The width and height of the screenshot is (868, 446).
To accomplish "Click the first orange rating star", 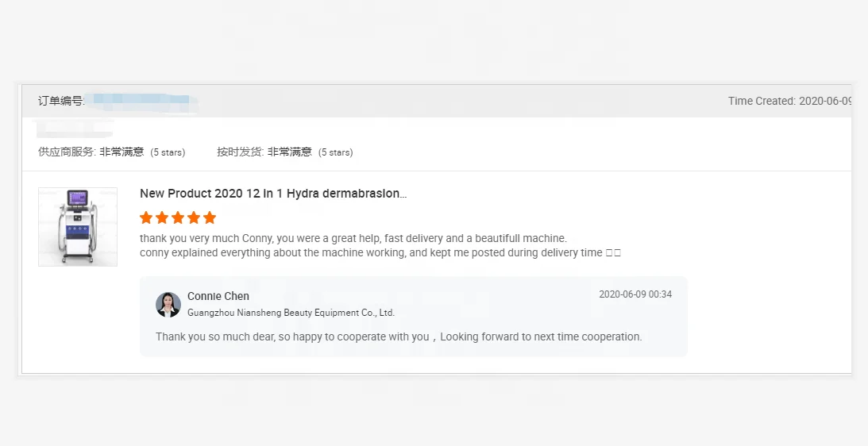I will (146, 217).
